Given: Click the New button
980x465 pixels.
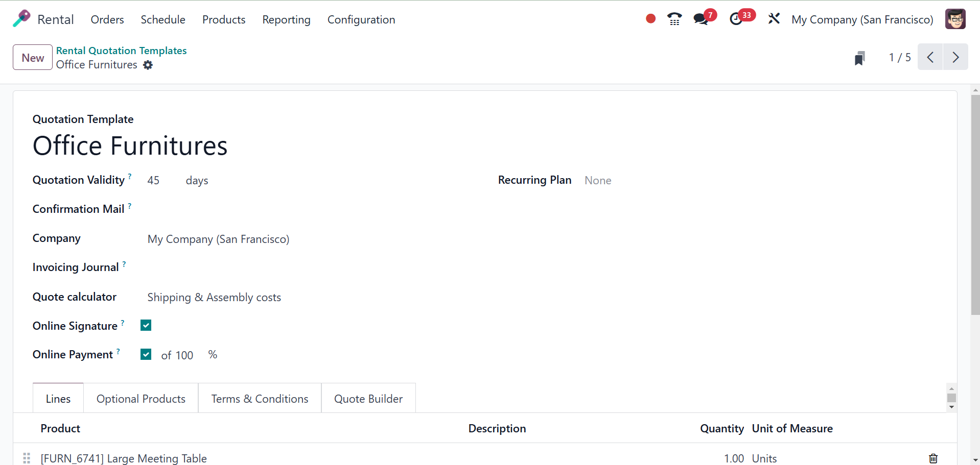Looking at the screenshot, I should pos(33,57).
